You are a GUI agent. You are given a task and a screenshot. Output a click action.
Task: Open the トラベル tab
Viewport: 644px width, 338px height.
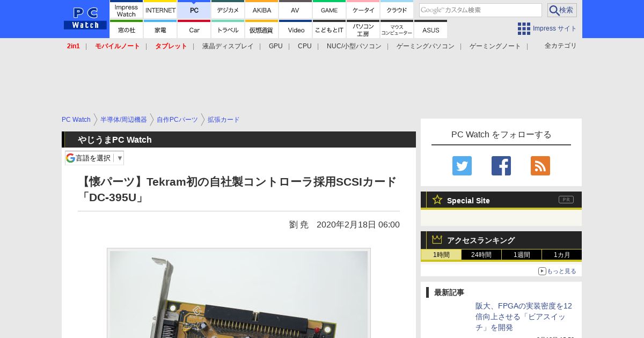[x=228, y=30]
